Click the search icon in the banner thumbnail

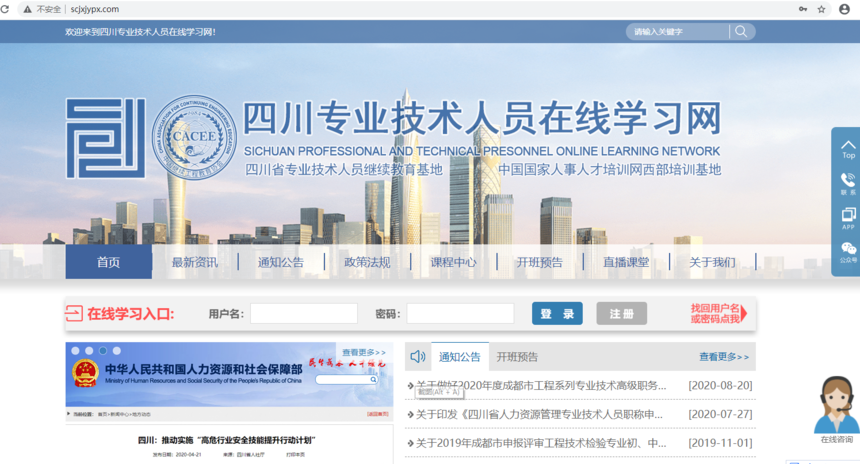pyautogui.click(x=374, y=380)
